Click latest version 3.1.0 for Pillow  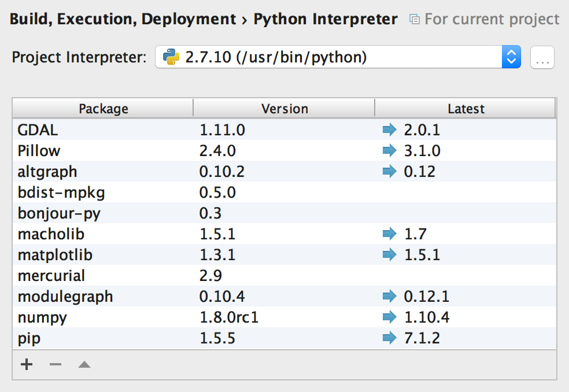coord(422,150)
